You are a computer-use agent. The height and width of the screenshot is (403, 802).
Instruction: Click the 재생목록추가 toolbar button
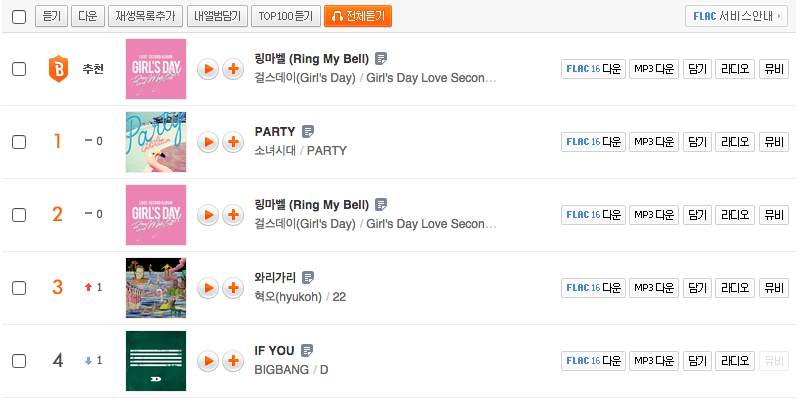(145, 16)
